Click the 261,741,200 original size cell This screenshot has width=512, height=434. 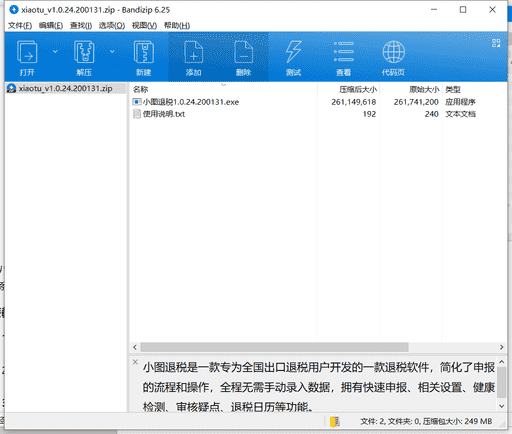tap(416, 102)
